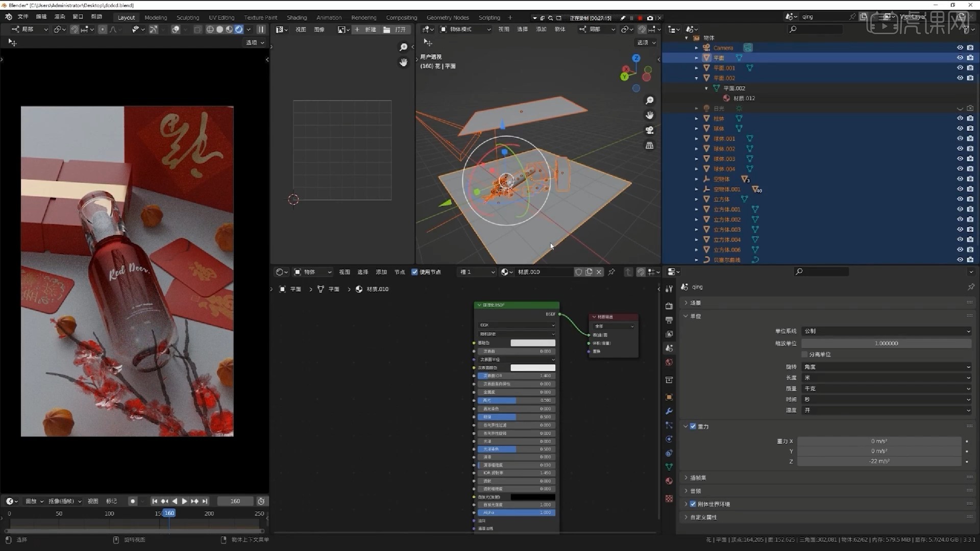This screenshot has height=551, width=980.
Task: Open the Material properties sphere icon
Action: (x=669, y=481)
